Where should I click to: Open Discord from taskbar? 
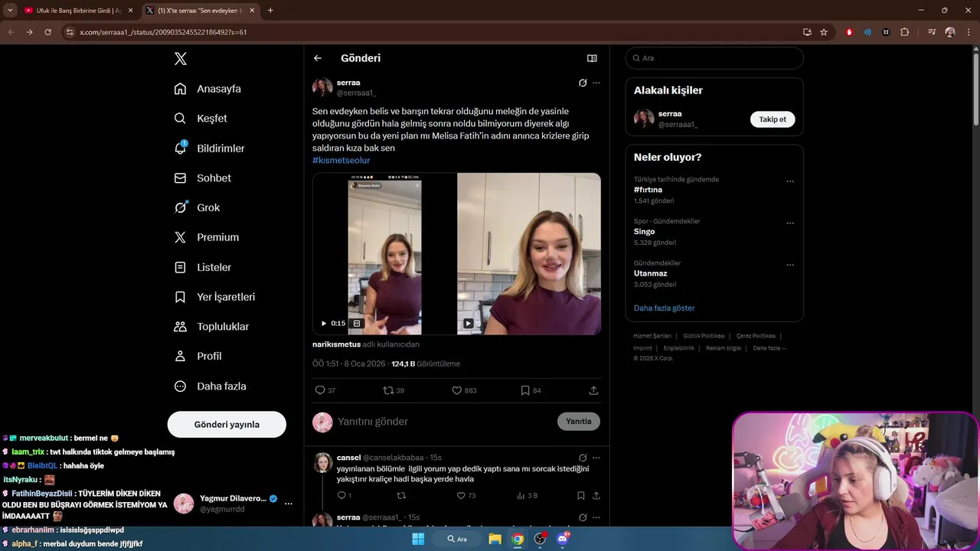pos(563,539)
